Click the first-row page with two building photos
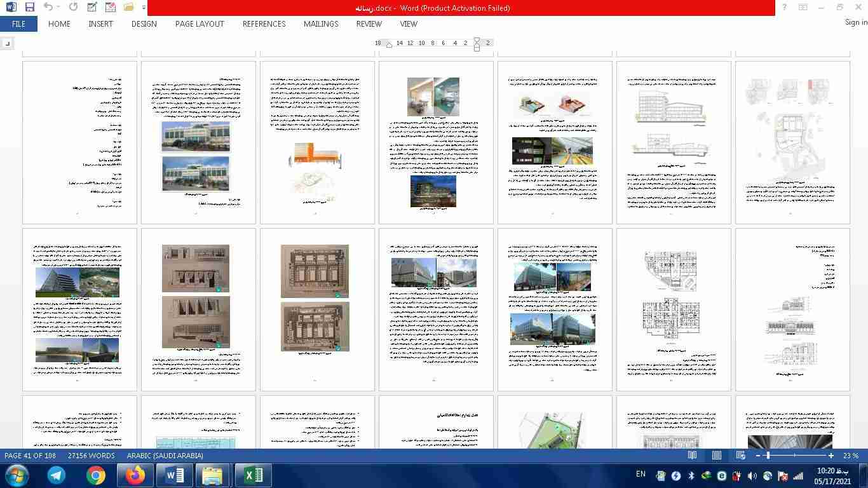 pyautogui.click(x=198, y=142)
